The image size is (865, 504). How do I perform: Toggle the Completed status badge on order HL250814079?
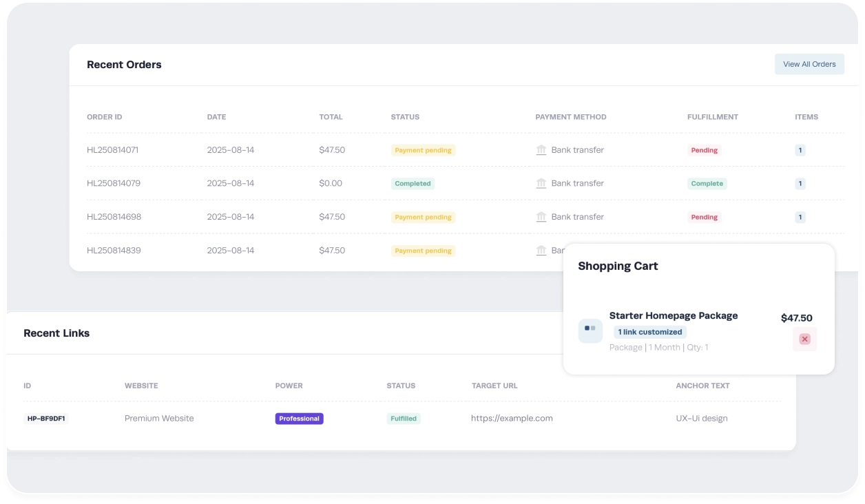(x=413, y=183)
